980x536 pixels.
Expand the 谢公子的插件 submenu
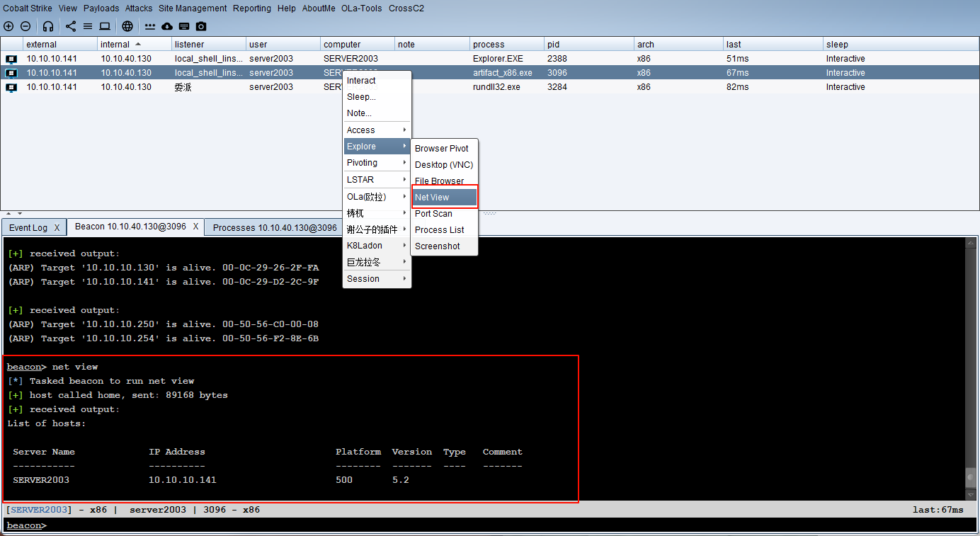point(377,229)
